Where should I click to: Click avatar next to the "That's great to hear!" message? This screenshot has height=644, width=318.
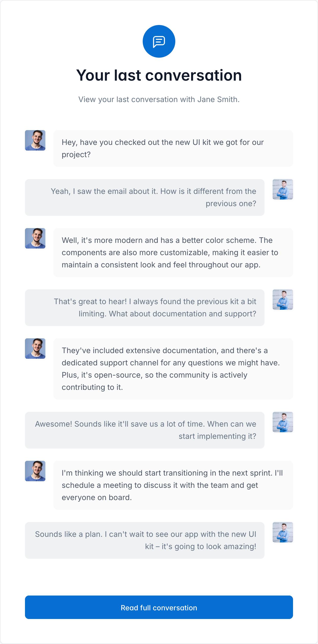tap(283, 300)
